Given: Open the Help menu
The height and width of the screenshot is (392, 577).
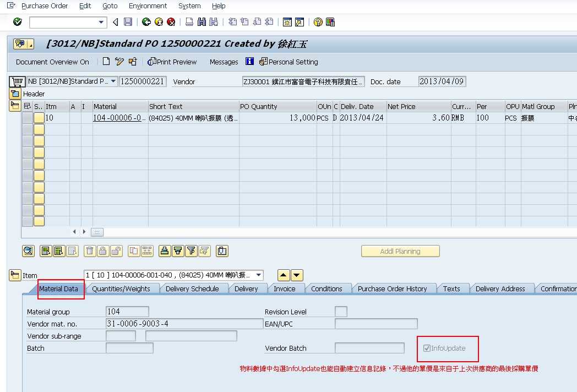Looking at the screenshot, I should tap(219, 6).
